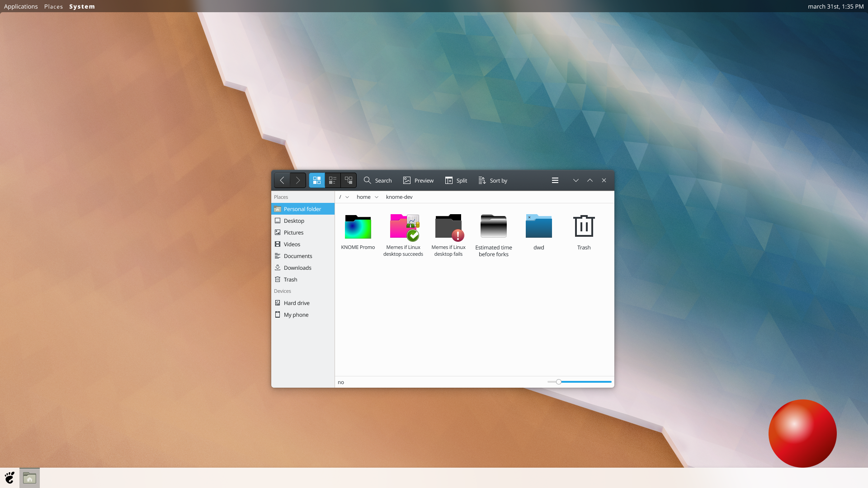This screenshot has width=868, height=488.
Task: Expand the root breadcrumb chevron
Action: 347,197
